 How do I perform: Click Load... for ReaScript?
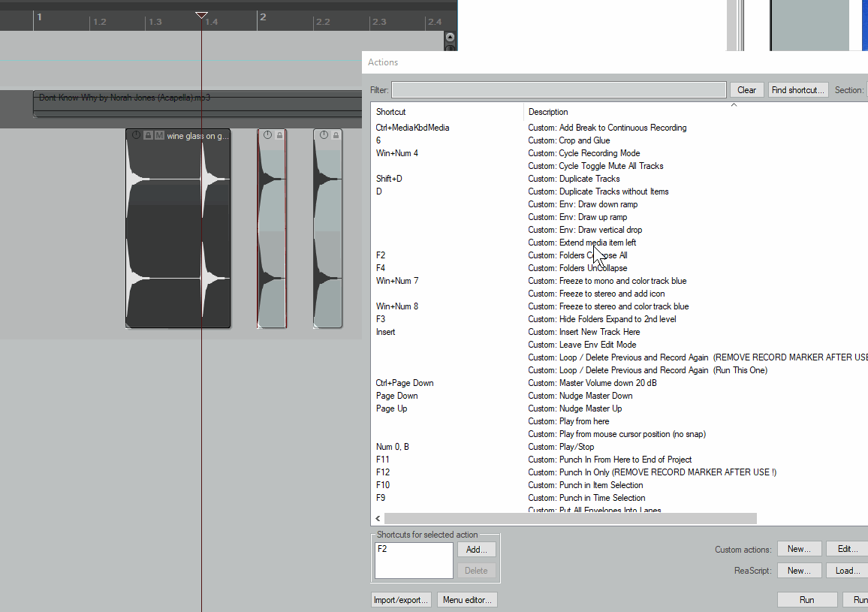[848, 571]
